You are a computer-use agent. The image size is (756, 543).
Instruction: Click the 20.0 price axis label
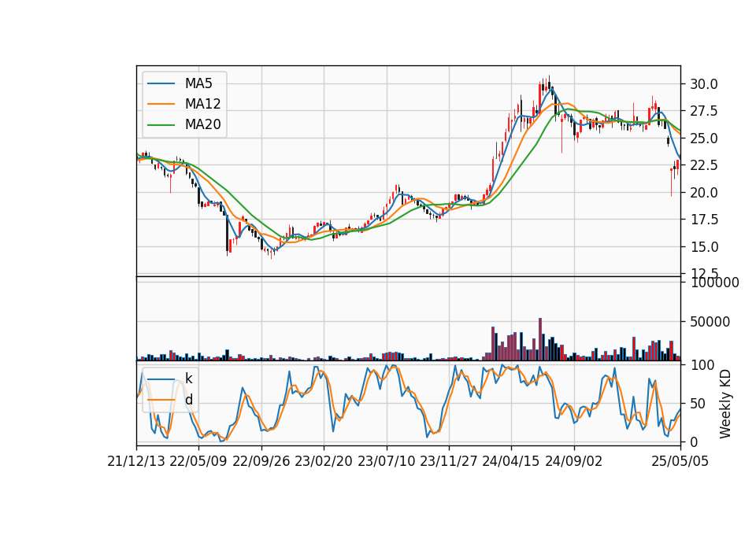coord(704,193)
